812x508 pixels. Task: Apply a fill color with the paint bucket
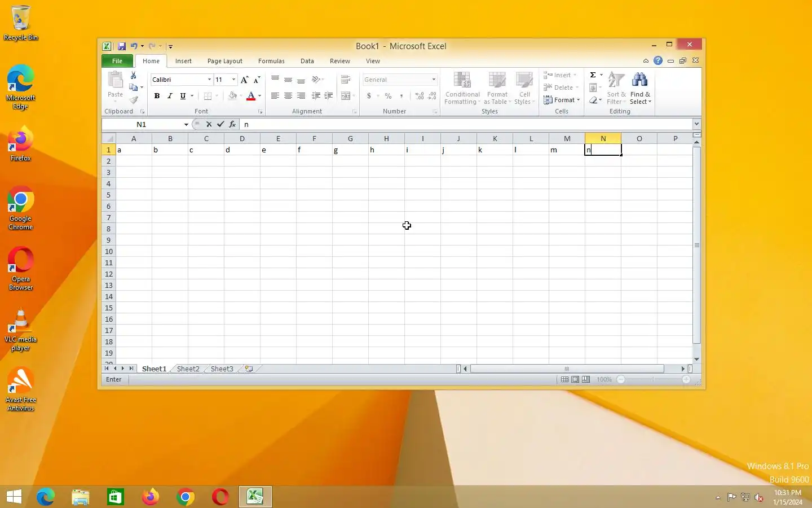click(x=232, y=96)
